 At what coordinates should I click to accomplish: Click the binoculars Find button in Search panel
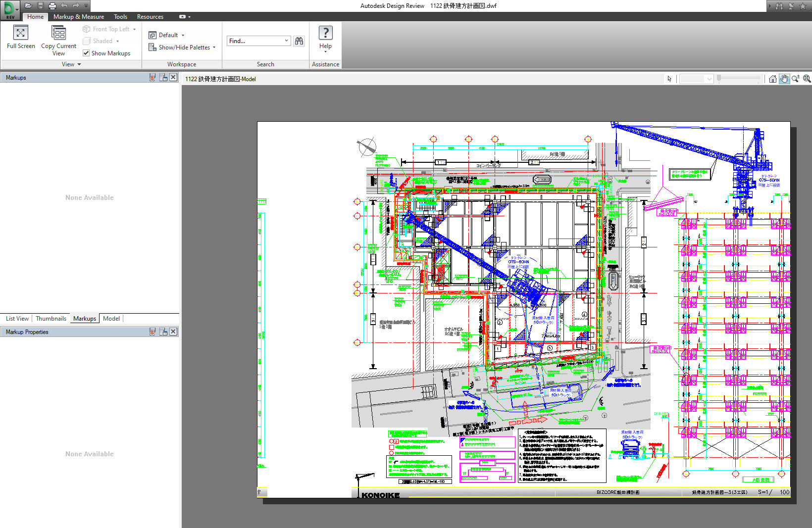click(299, 41)
